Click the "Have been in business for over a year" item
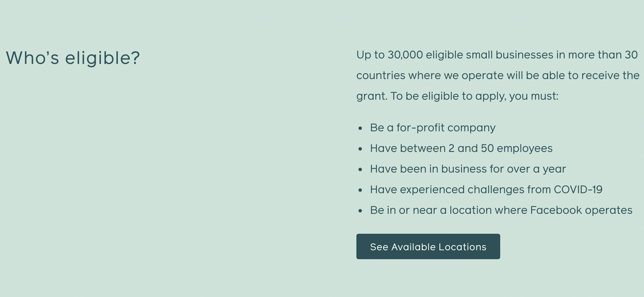644x297 pixels. point(468,169)
